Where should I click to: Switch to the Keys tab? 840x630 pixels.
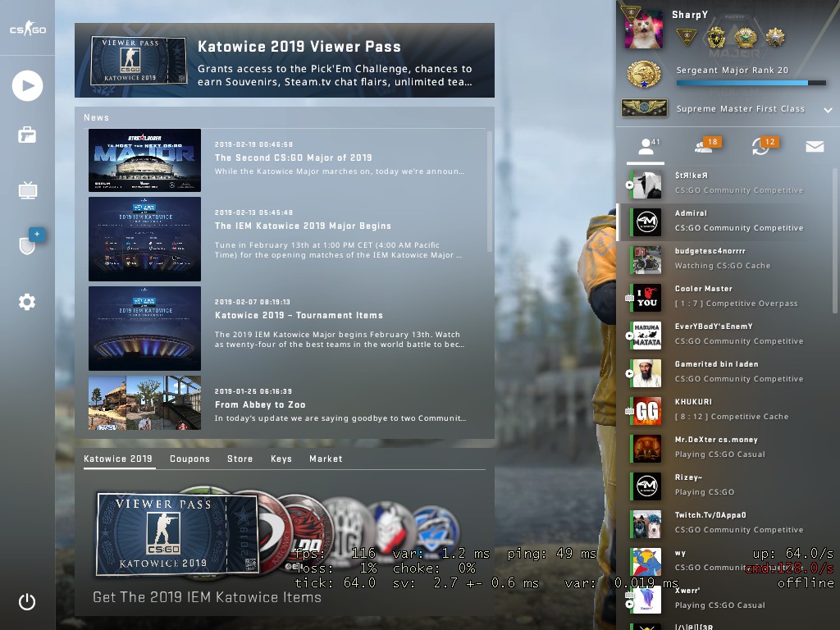281,459
